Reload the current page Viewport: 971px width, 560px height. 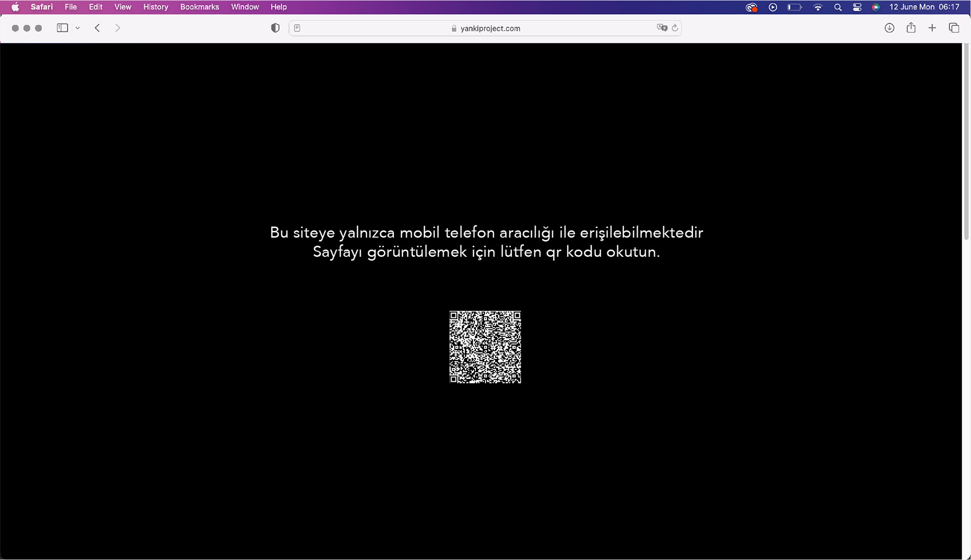point(675,28)
